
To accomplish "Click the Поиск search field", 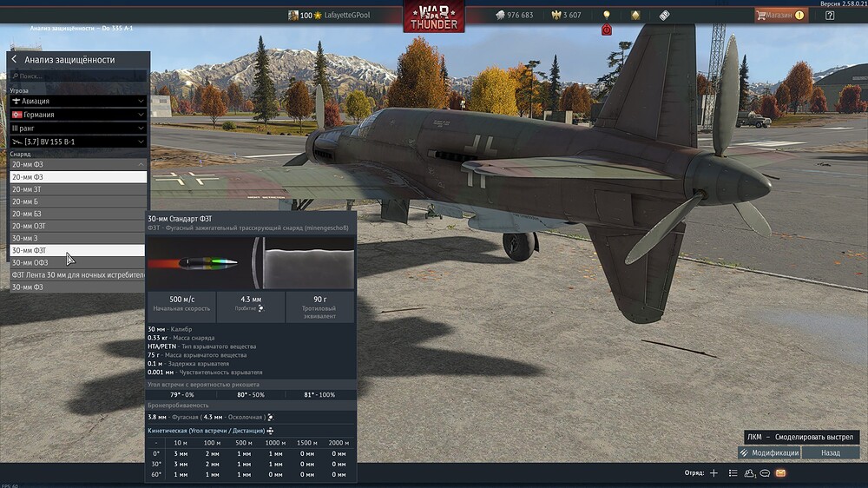I will pyautogui.click(x=78, y=76).
